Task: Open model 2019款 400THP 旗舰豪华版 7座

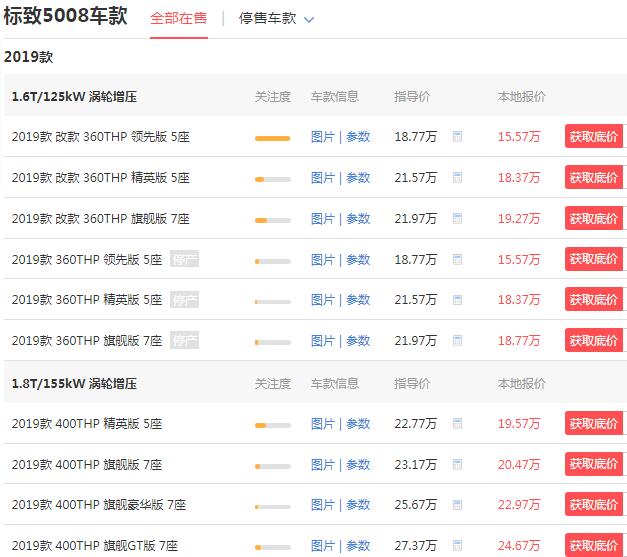Action: [x=99, y=505]
